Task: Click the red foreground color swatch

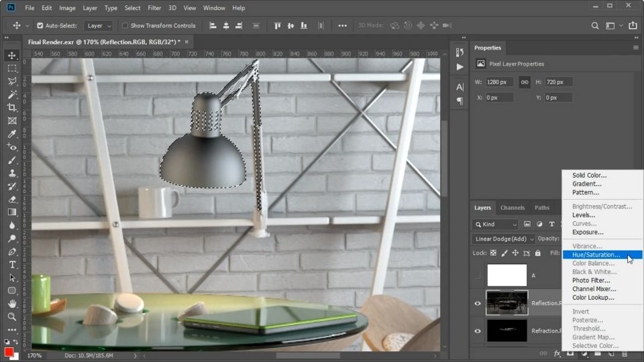Action: coord(9,352)
